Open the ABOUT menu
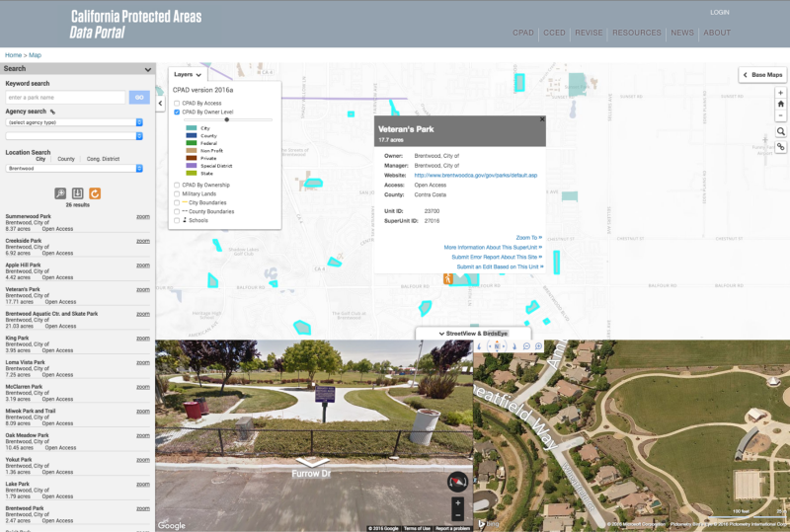Screen dimensions: 790x532 point(717,33)
